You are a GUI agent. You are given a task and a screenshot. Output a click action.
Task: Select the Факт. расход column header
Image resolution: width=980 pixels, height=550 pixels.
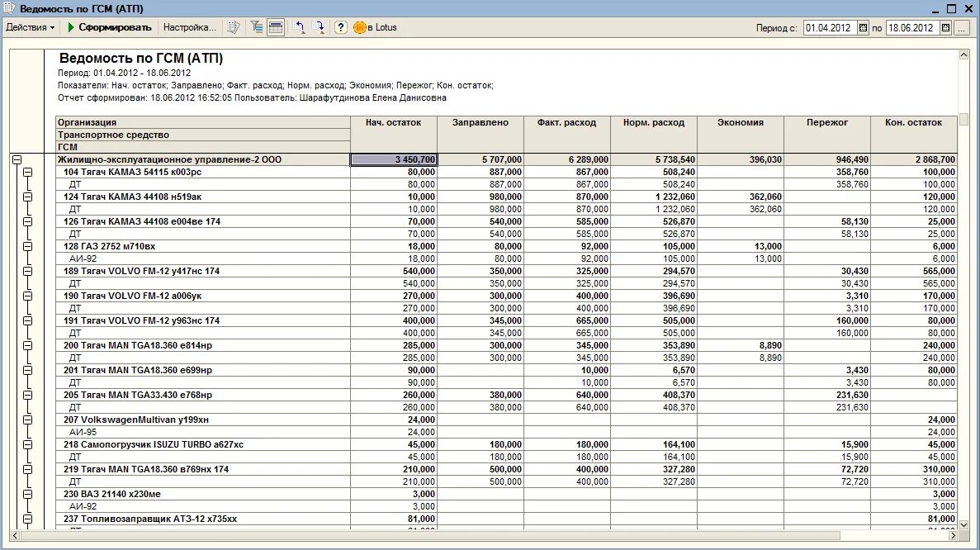coord(567,135)
